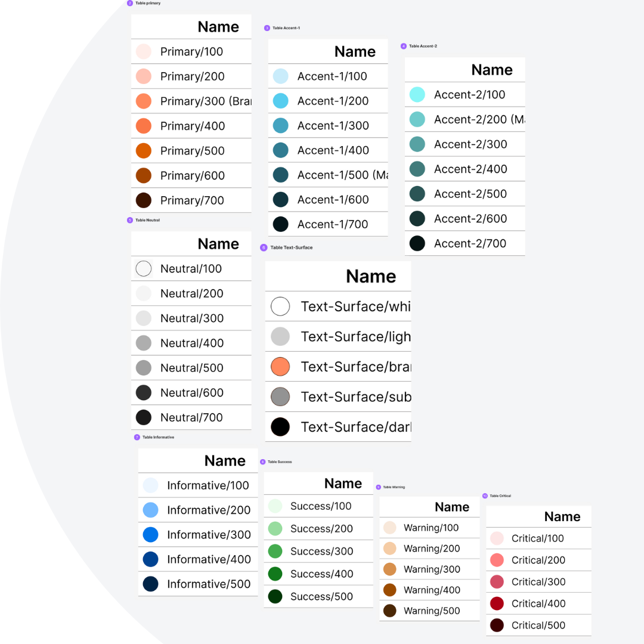644x644 pixels.
Task: Click the Accent-2/300 label
Action: coord(470,144)
